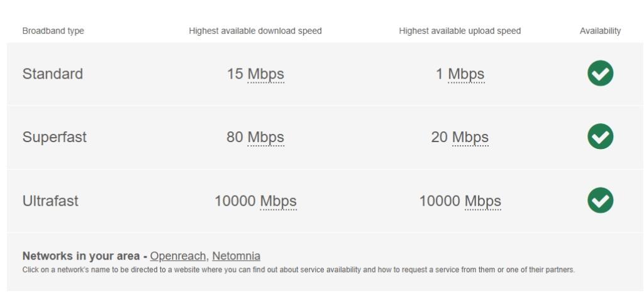Open the Netomnia network link
The height and width of the screenshot is (308, 644).
236,256
